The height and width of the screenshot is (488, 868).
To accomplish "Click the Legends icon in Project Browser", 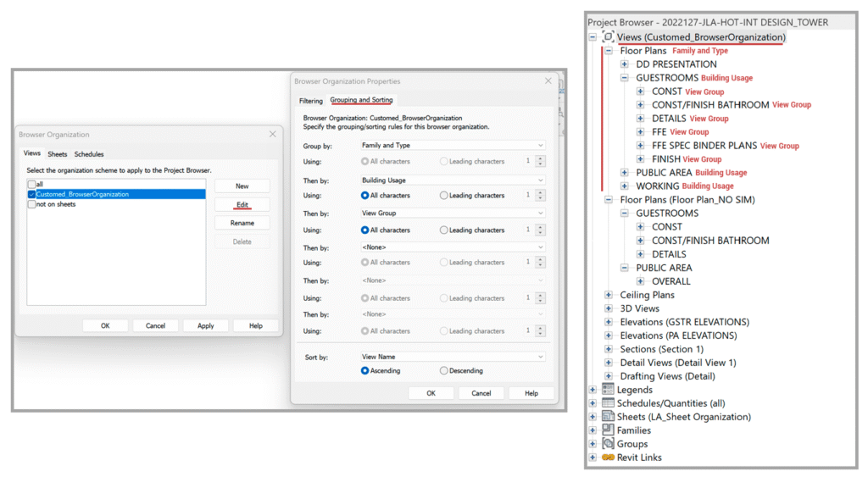I will coord(608,390).
